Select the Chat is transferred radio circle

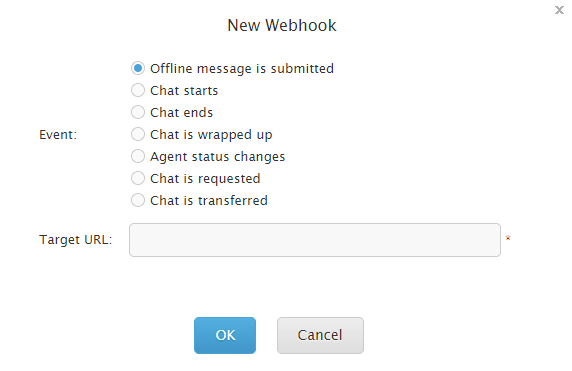point(138,200)
